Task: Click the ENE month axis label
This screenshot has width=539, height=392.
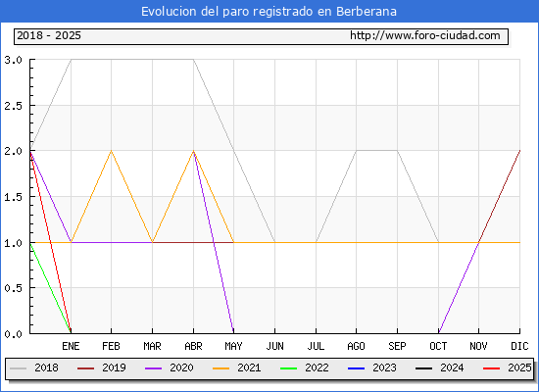Action: click(x=71, y=346)
